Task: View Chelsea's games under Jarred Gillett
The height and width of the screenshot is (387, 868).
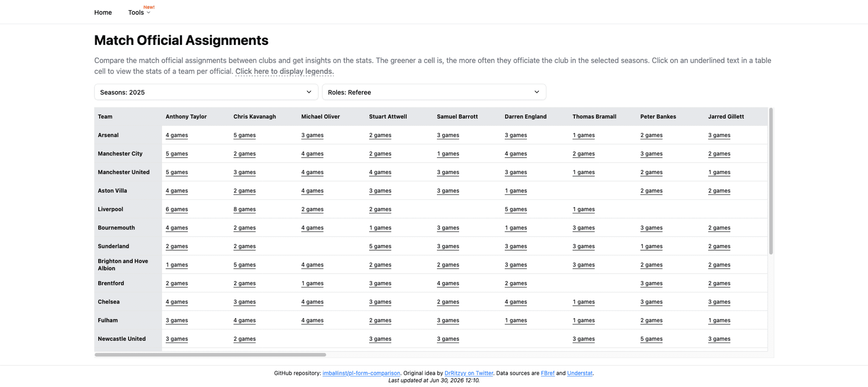Action: pyautogui.click(x=719, y=302)
